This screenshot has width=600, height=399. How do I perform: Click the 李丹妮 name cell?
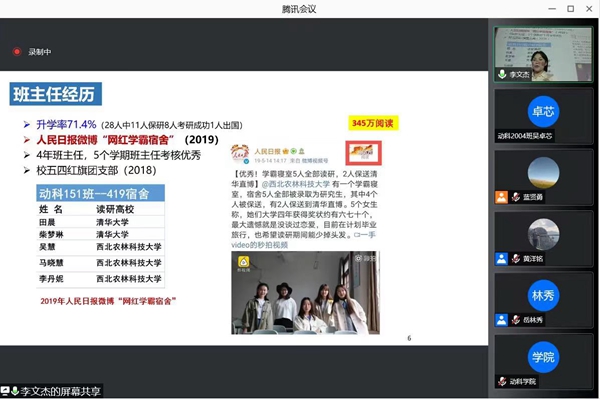[x=51, y=279]
